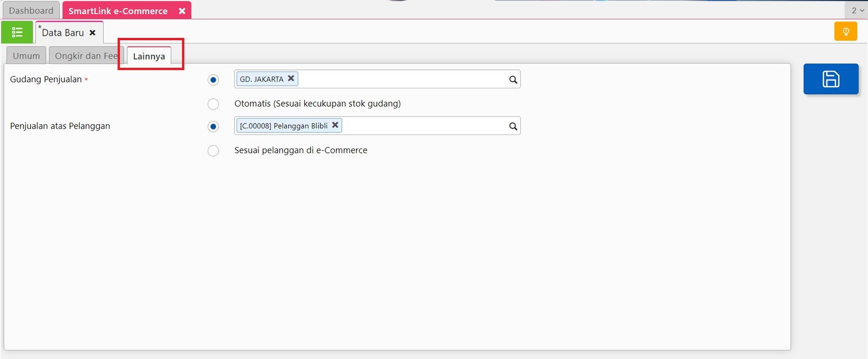This screenshot has height=359, width=868.
Task: Switch to the Umum tab
Action: [26, 56]
